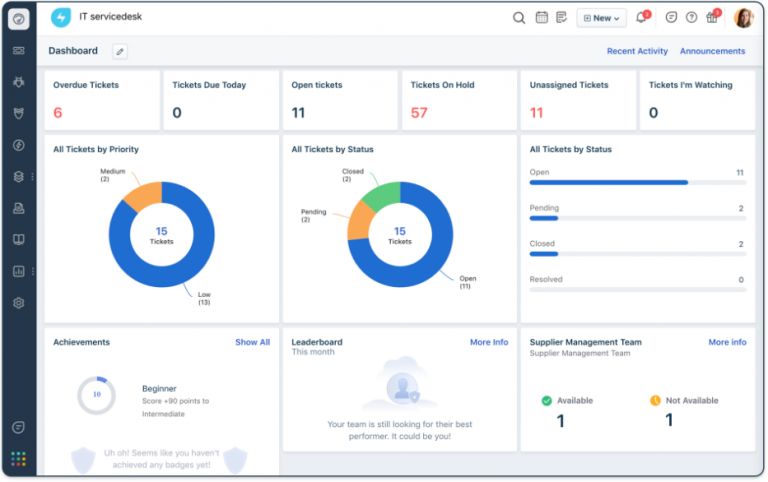The image size is (768, 482).
Task: Click the gift box icon
Action: tap(712, 18)
